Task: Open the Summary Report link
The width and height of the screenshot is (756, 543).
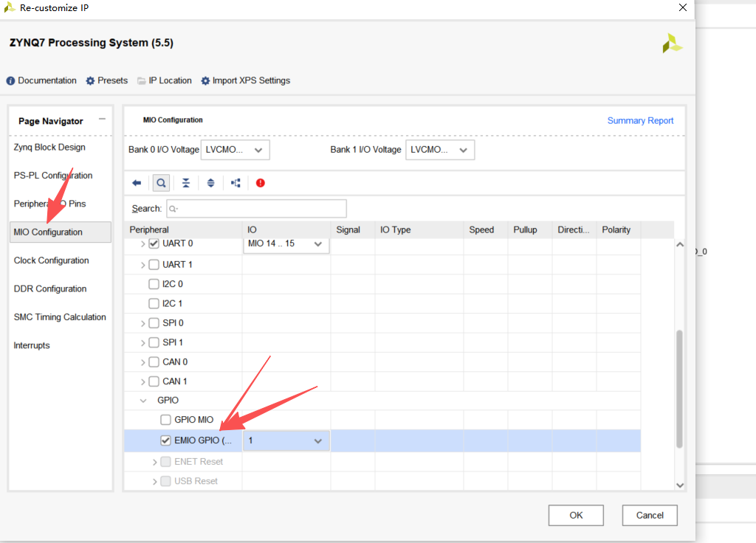Action: [640, 121]
